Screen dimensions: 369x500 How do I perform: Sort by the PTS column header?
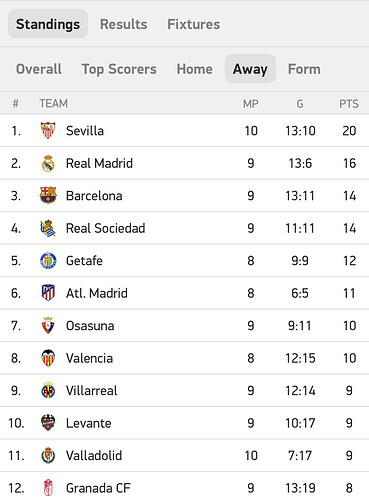[349, 104]
